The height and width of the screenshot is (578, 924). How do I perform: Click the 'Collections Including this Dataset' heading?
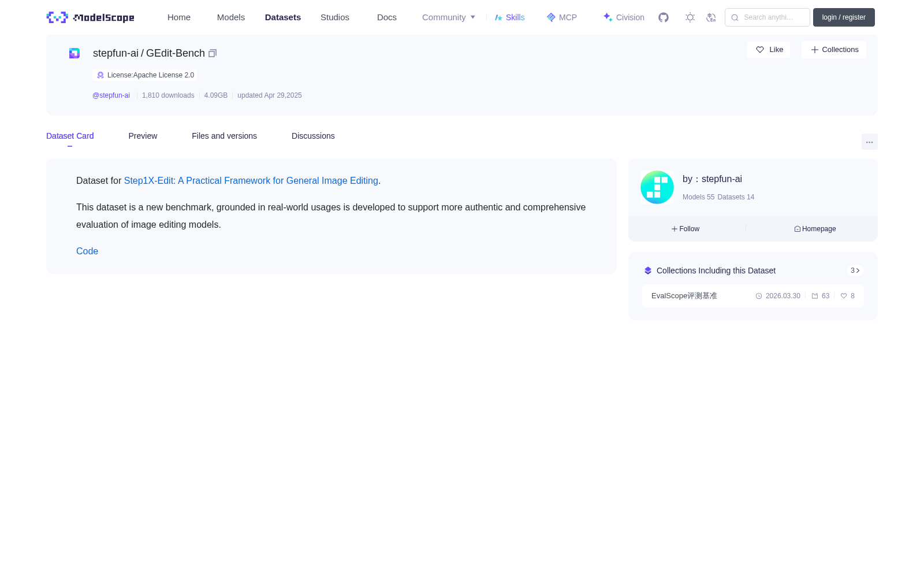tap(716, 271)
